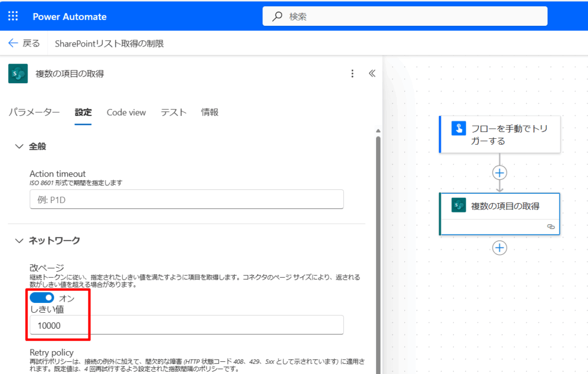Select the フローを手動でトリガーする card
588x374 pixels.
tap(500, 134)
